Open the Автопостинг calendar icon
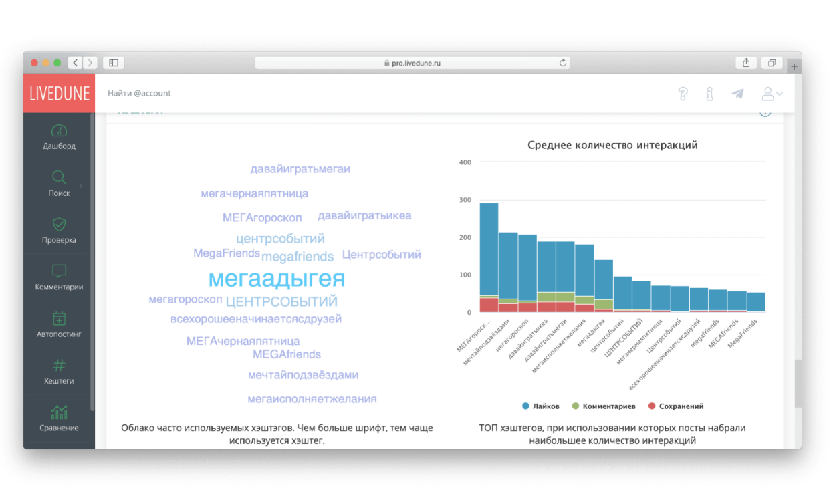Image resolution: width=829 pixels, height=504 pixels. 59,318
